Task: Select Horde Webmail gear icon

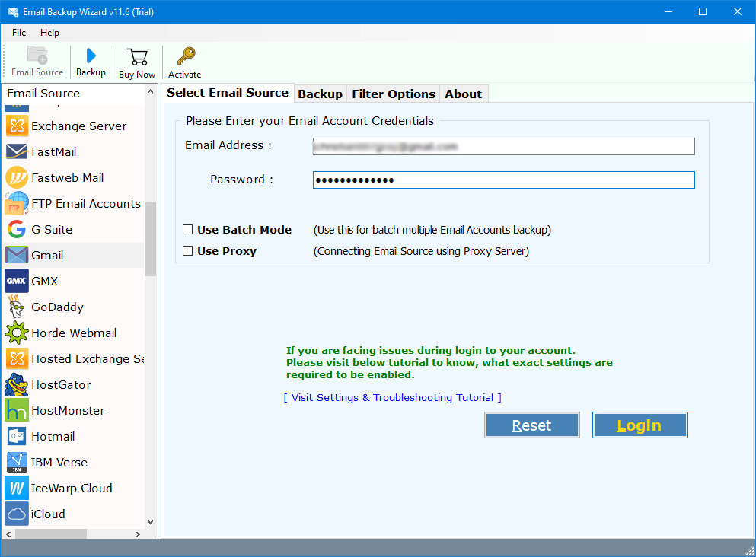Action: coord(17,333)
